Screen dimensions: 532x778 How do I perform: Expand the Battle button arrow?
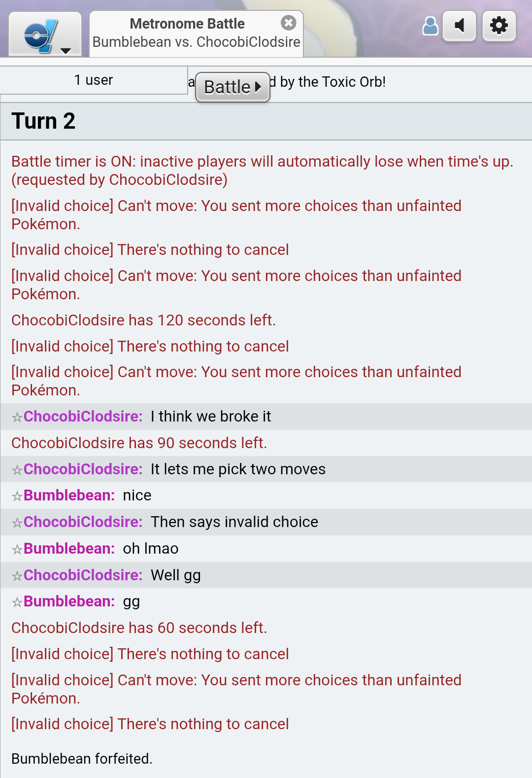click(x=258, y=87)
